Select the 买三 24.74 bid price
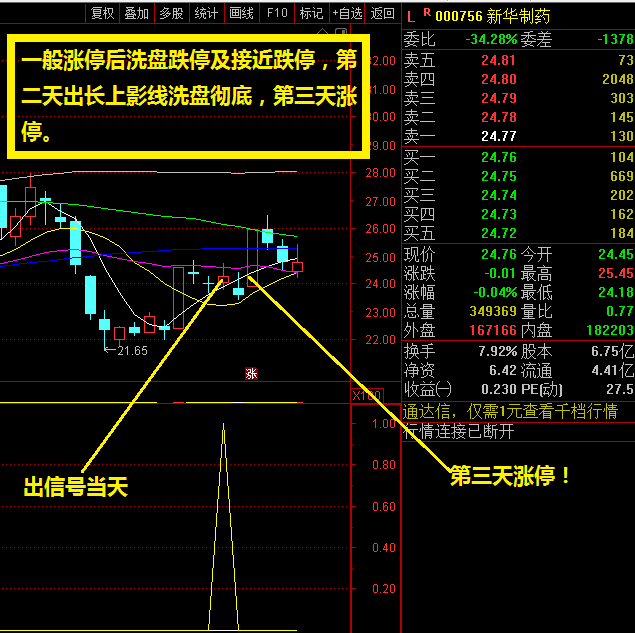This screenshot has width=635, height=633. pyautogui.click(x=499, y=195)
